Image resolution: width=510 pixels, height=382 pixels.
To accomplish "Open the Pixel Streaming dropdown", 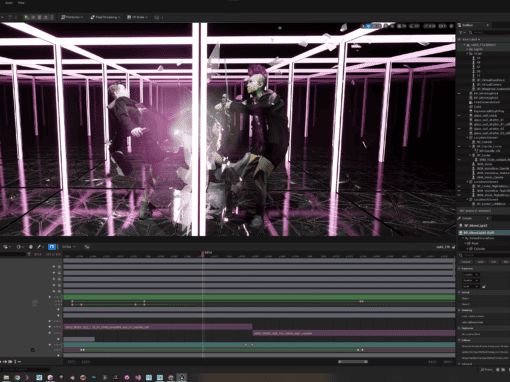I will (x=105, y=17).
